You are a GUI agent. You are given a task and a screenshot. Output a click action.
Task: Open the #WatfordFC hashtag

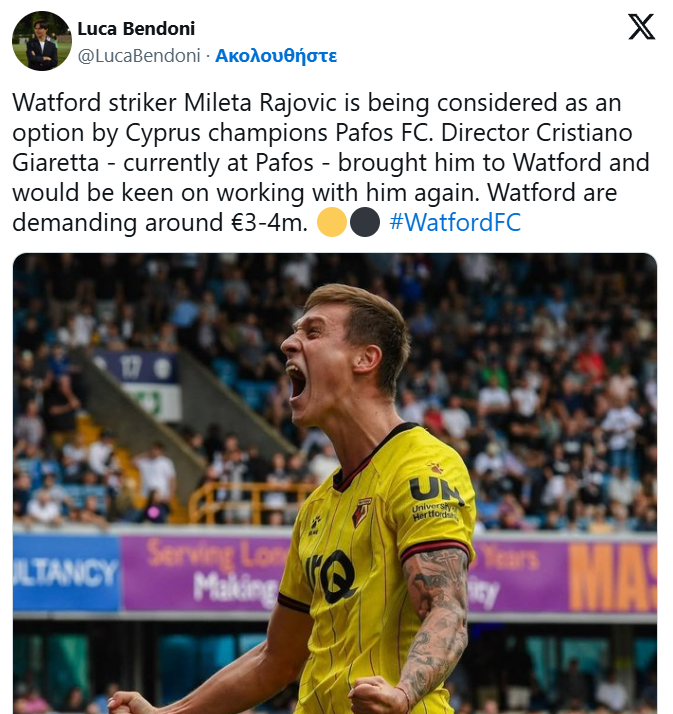point(455,223)
